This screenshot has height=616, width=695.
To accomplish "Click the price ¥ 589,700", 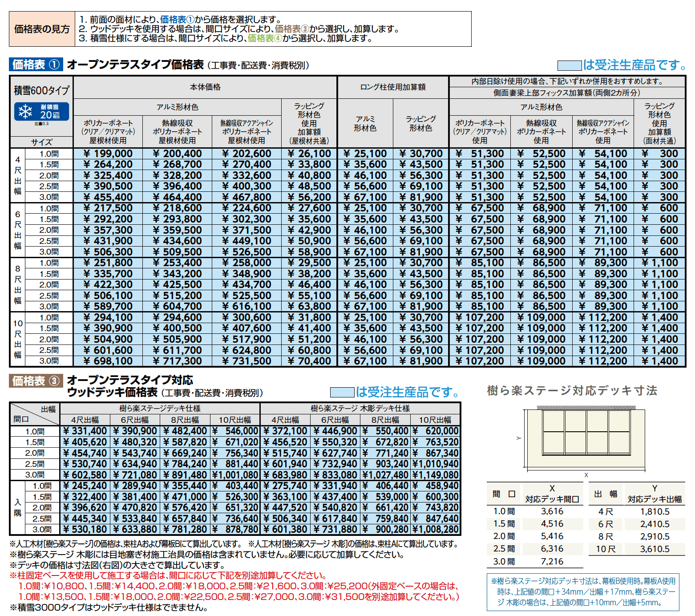I will click(108, 306).
